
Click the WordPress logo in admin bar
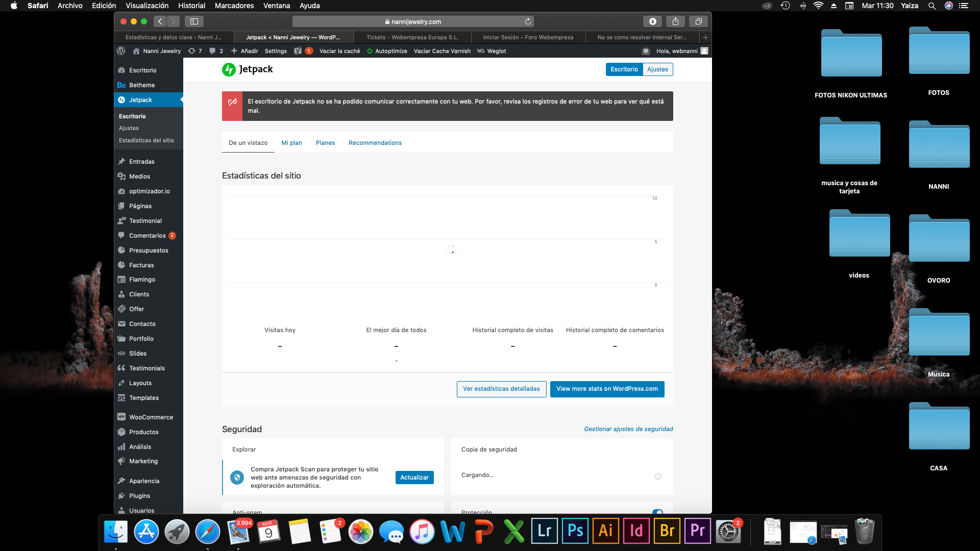tap(121, 51)
